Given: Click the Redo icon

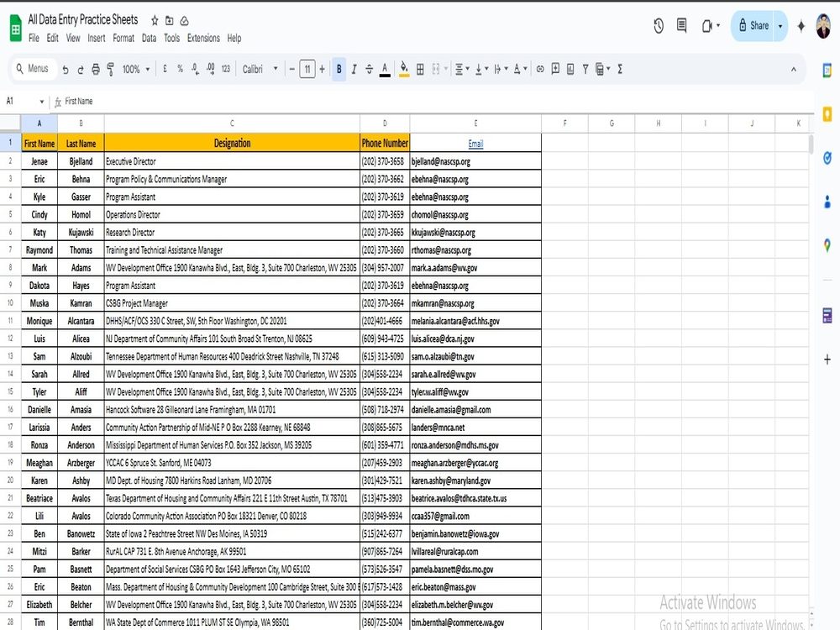Looking at the screenshot, I should [81, 69].
